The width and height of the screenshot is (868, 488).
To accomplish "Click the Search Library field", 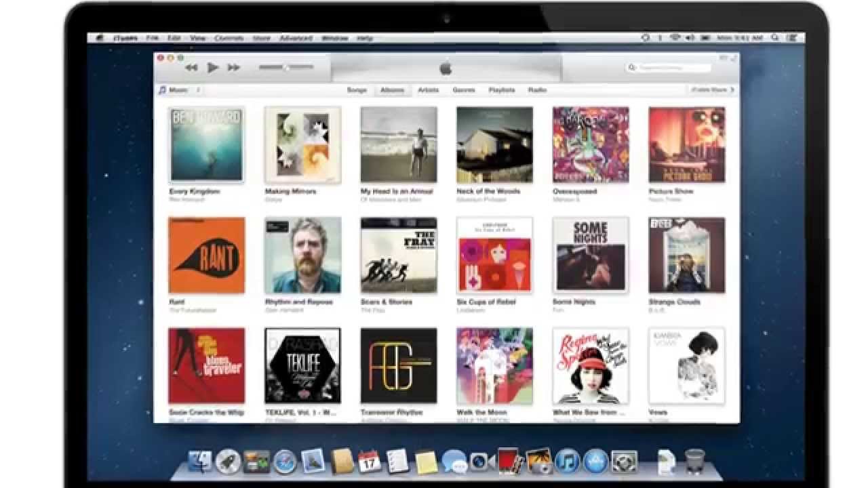I will pyautogui.click(x=669, y=68).
